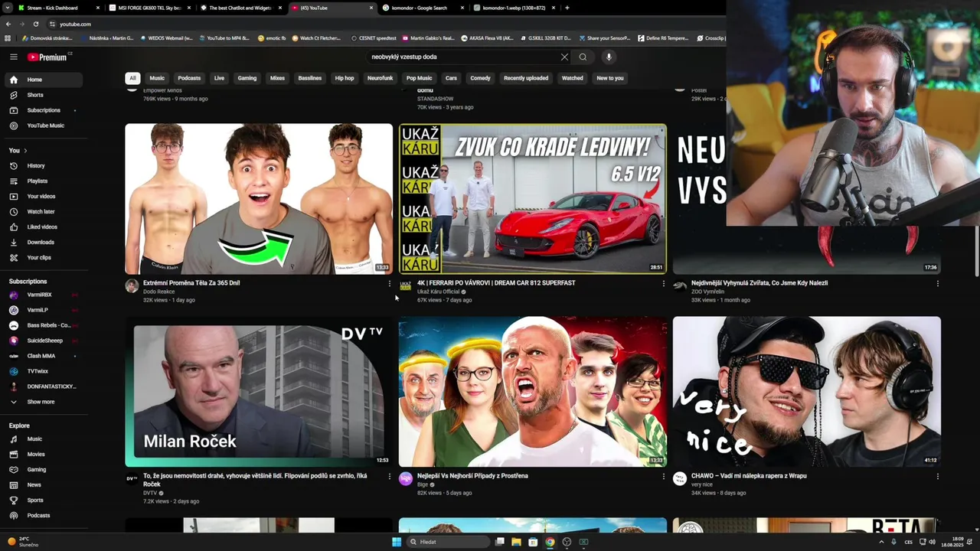Open the more options menu for Nejdivnější Vyhynulá Zvířata video
This screenshot has width=980, height=551.
938,284
